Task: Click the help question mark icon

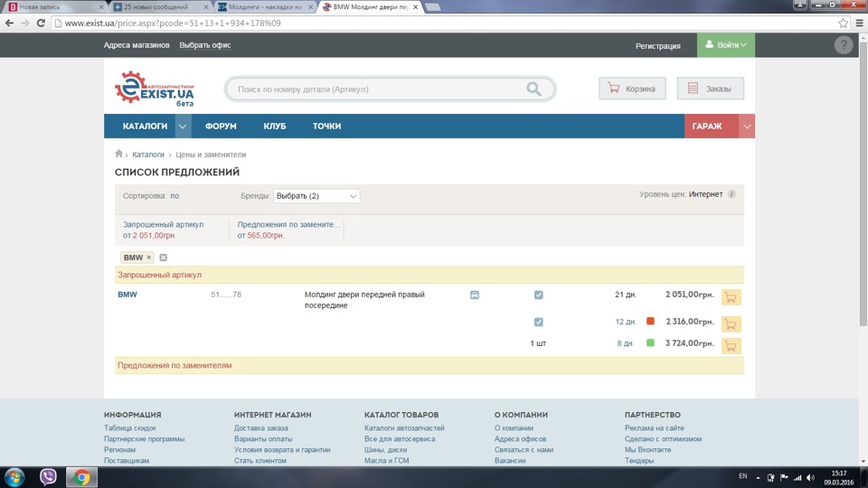Action: pyautogui.click(x=844, y=45)
